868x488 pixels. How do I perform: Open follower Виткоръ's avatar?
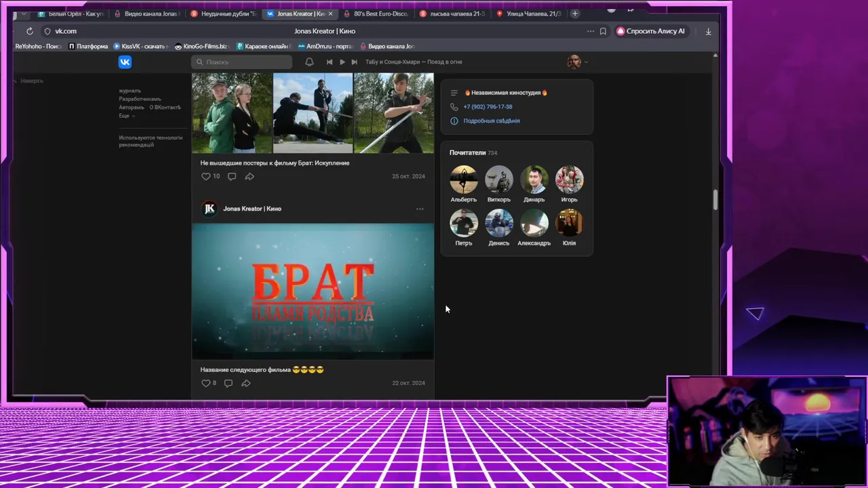(499, 180)
